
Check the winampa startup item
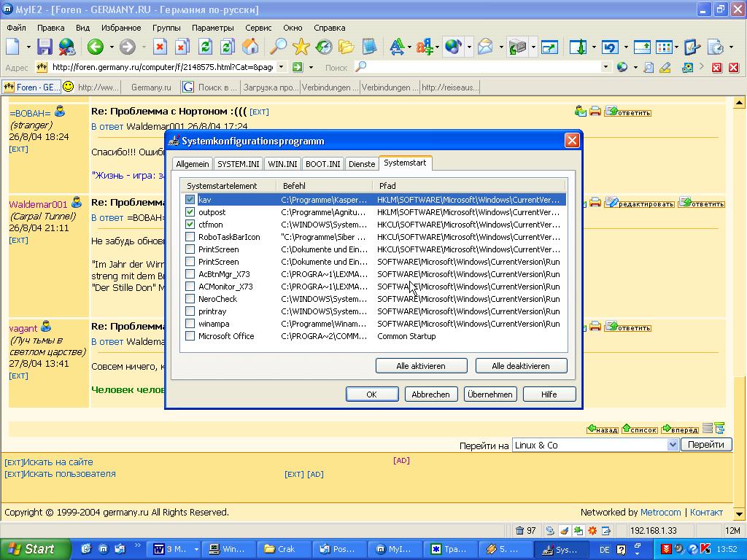[x=190, y=323]
